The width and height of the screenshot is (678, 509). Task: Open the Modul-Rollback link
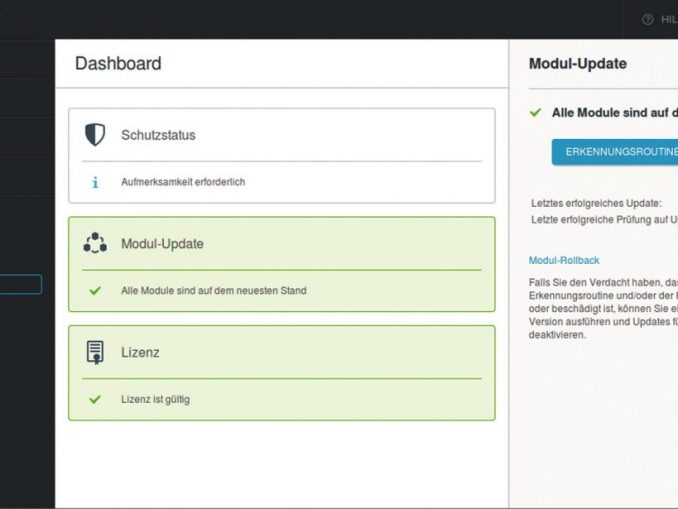coord(564,260)
